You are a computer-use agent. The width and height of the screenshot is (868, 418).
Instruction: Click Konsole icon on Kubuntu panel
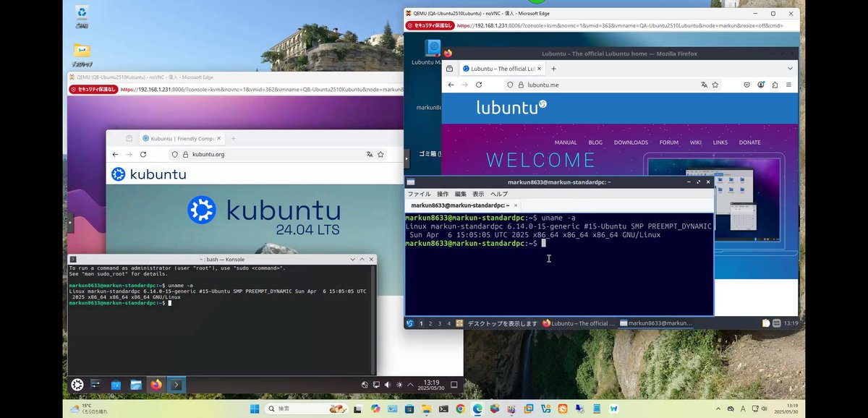(176, 385)
